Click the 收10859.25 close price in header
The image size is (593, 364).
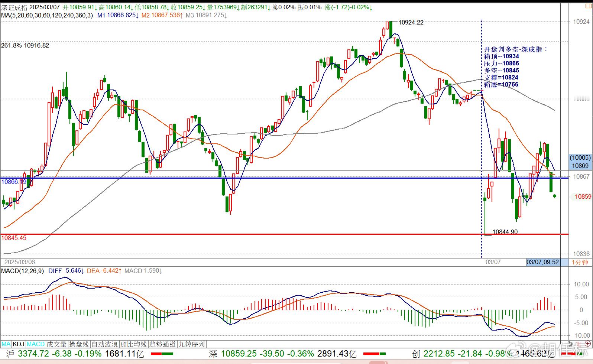tap(189, 7)
